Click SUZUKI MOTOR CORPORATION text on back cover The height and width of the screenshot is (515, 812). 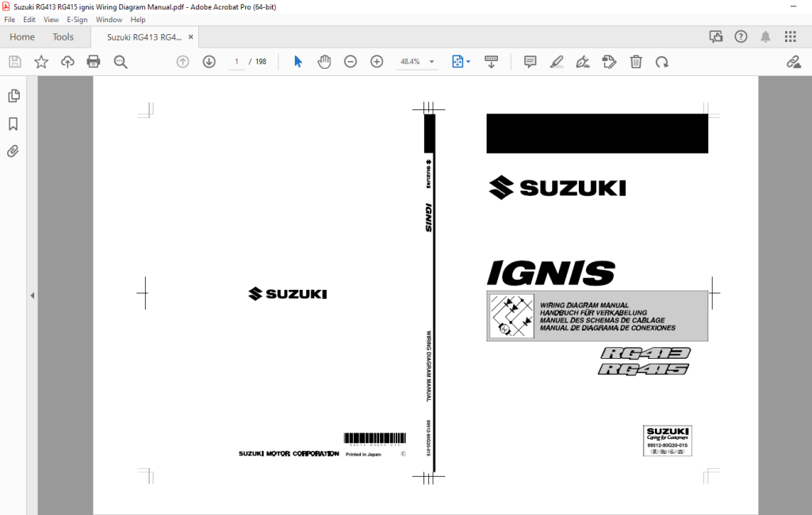(289, 453)
